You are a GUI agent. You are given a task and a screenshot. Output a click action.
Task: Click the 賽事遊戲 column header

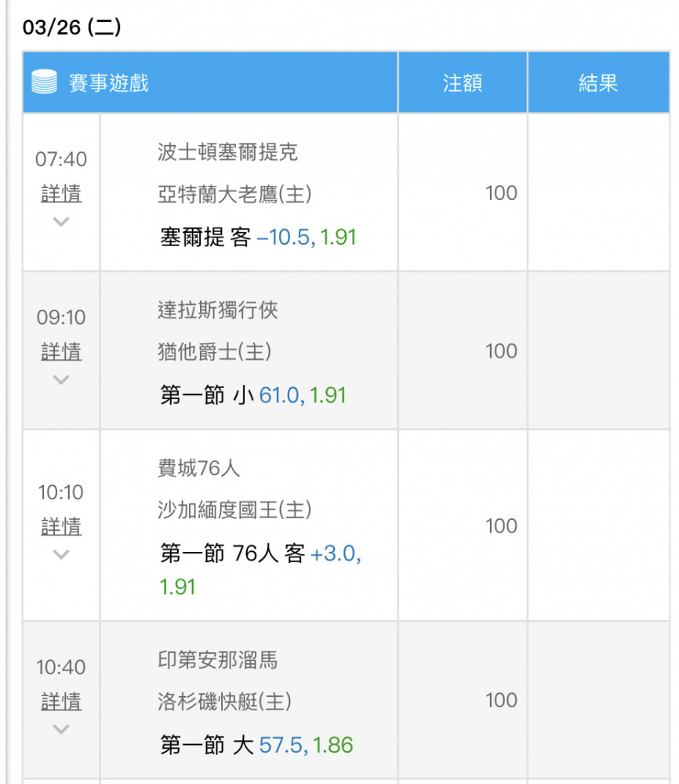click(x=108, y=82)
